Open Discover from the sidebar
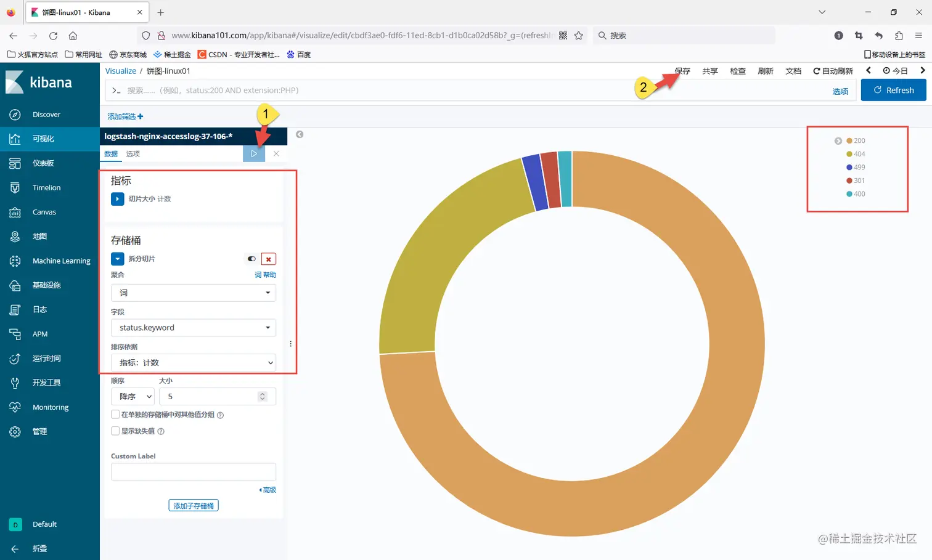The image size is (932, 560). [46, 115]
